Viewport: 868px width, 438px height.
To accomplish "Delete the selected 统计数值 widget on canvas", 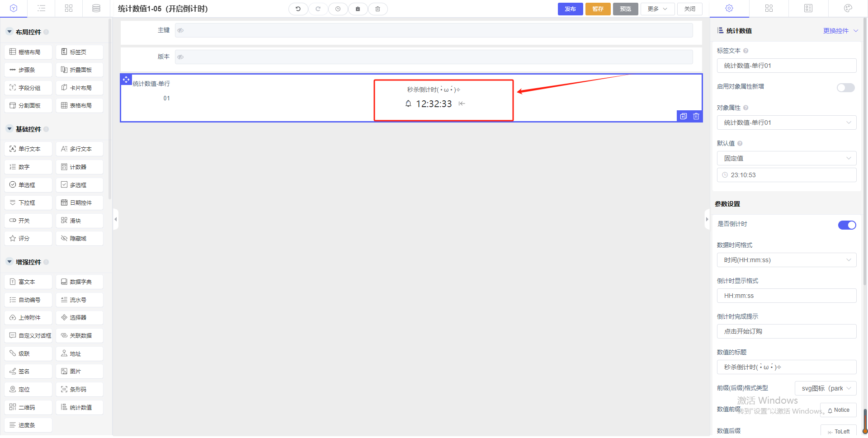I will tap(696, 117).
